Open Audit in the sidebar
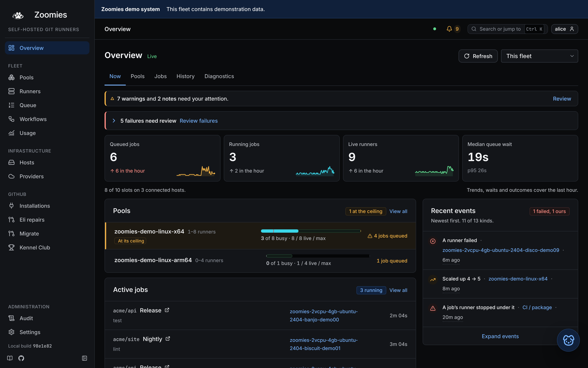588x368 pixels. point(47,318)
